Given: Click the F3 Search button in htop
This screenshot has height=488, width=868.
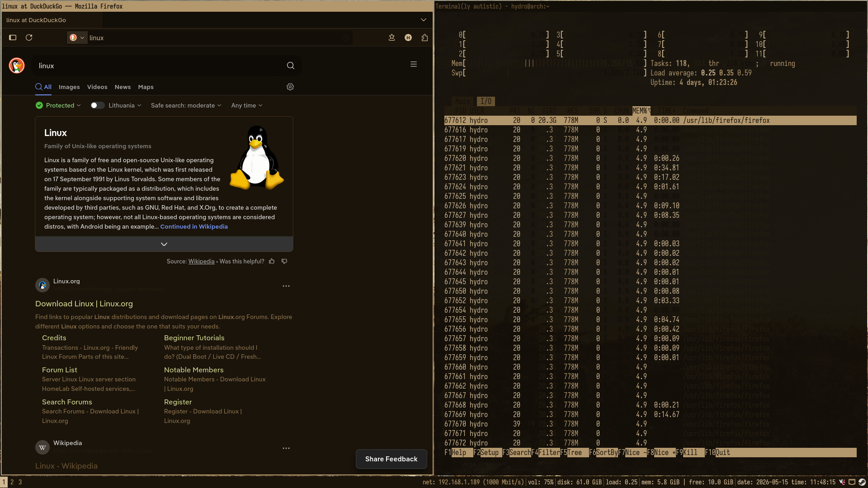Looking at the screenshot, I should pos(517,452).
